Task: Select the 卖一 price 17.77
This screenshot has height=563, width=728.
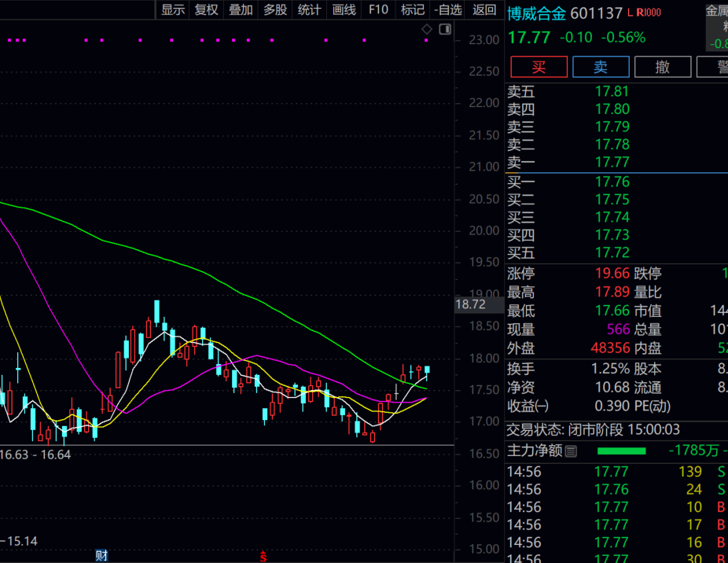Action: click(612, 162)
